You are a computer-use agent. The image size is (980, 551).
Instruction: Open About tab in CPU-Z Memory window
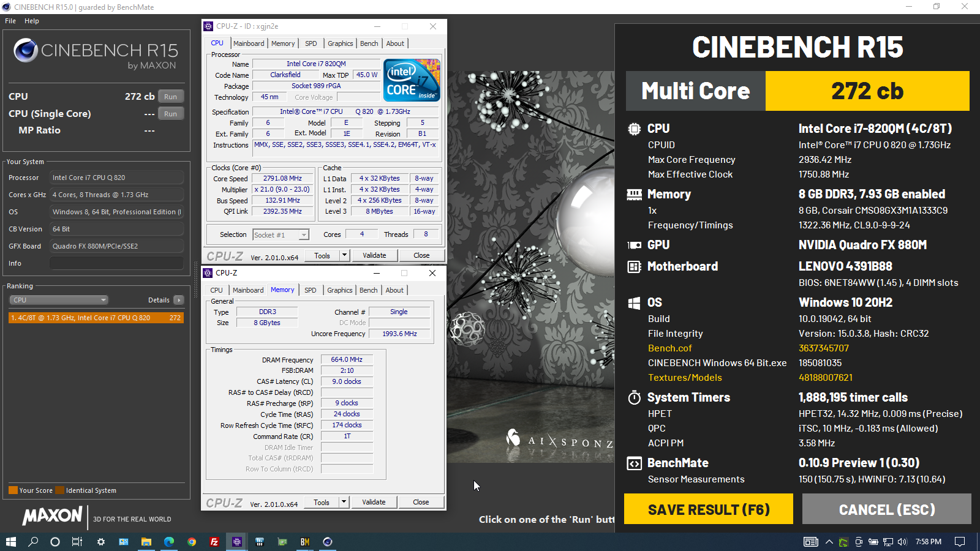tap(394, 290)
